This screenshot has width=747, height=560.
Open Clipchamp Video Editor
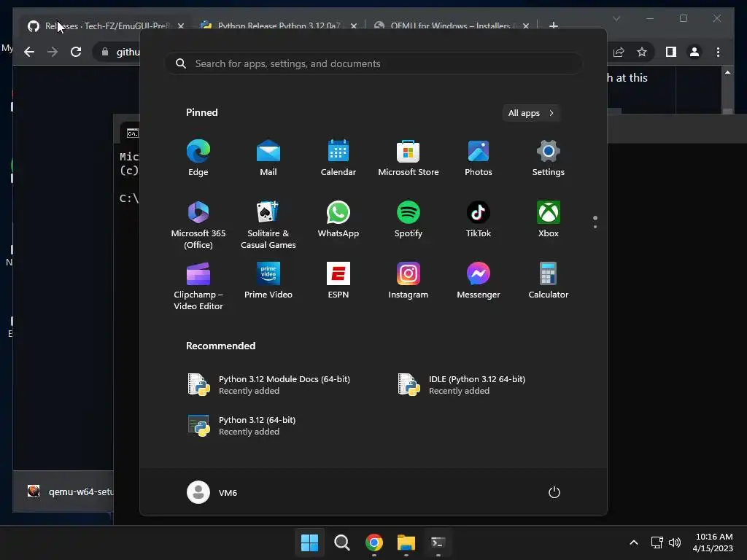tap(198, 286)
